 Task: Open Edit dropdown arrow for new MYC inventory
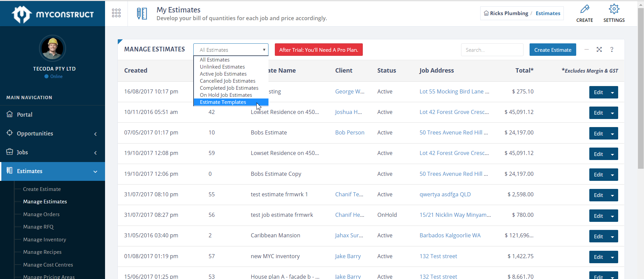(613, 257)
